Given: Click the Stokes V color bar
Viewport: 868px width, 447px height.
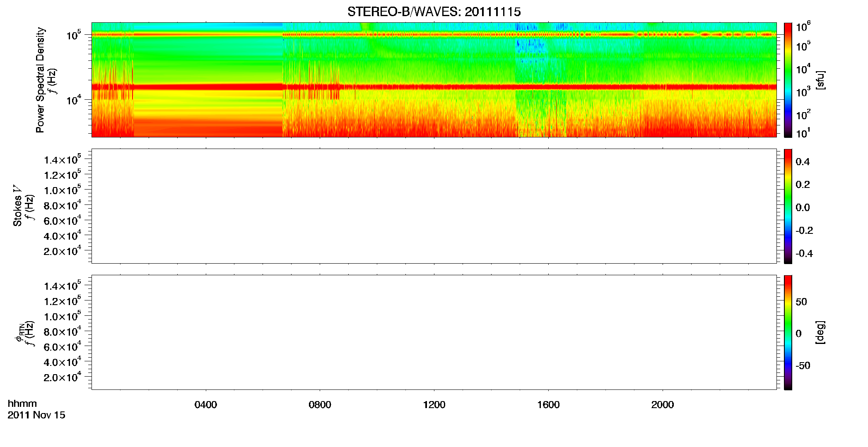Looking at the screenshot, I should (x=788, y=206).
